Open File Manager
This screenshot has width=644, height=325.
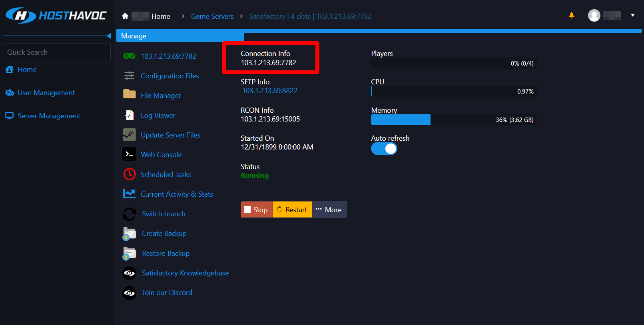point(161,96)
